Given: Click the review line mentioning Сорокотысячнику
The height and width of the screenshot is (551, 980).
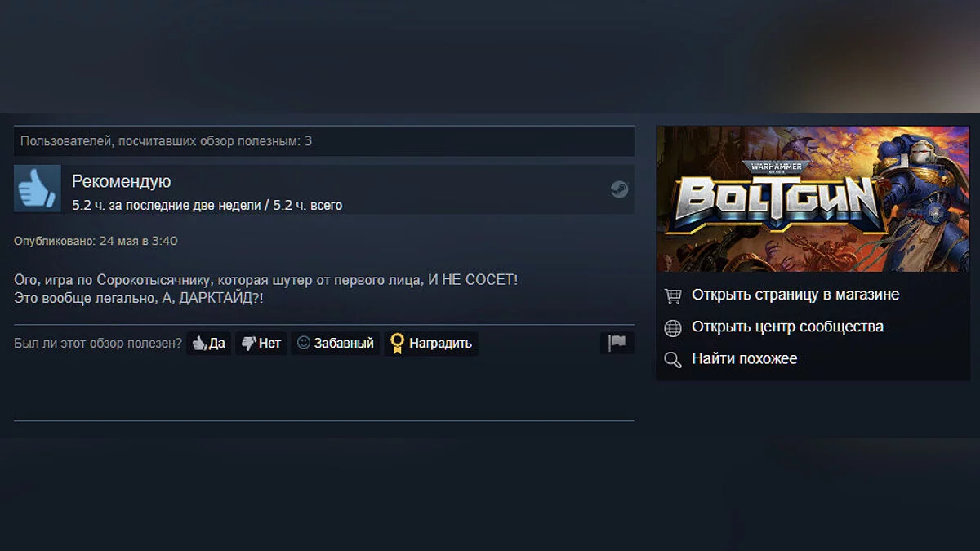Looking at the screenshot, I should (x=266, y=280).
